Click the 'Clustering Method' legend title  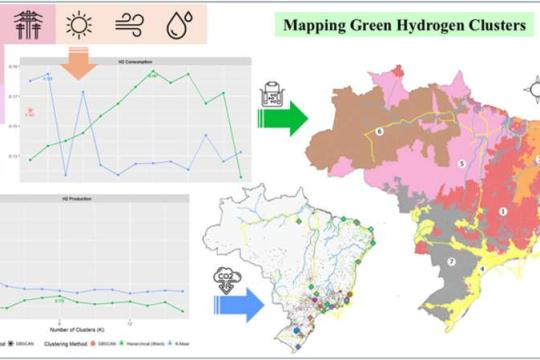point(65,343)
